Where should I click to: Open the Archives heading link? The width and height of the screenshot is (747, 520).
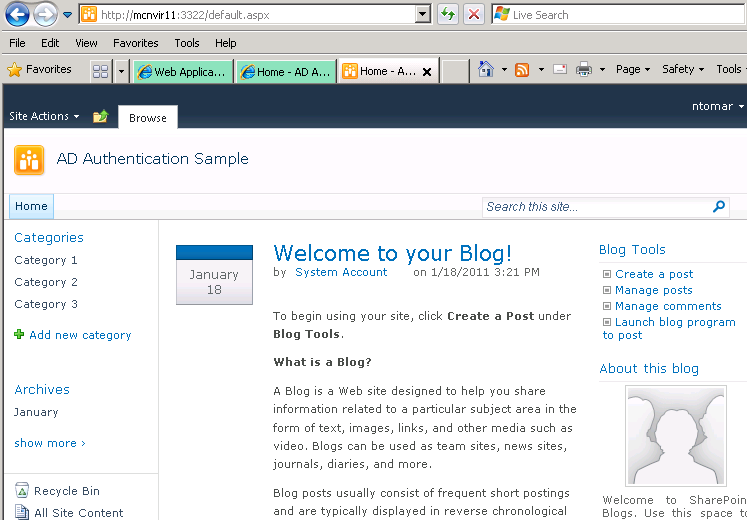(42, 390)
